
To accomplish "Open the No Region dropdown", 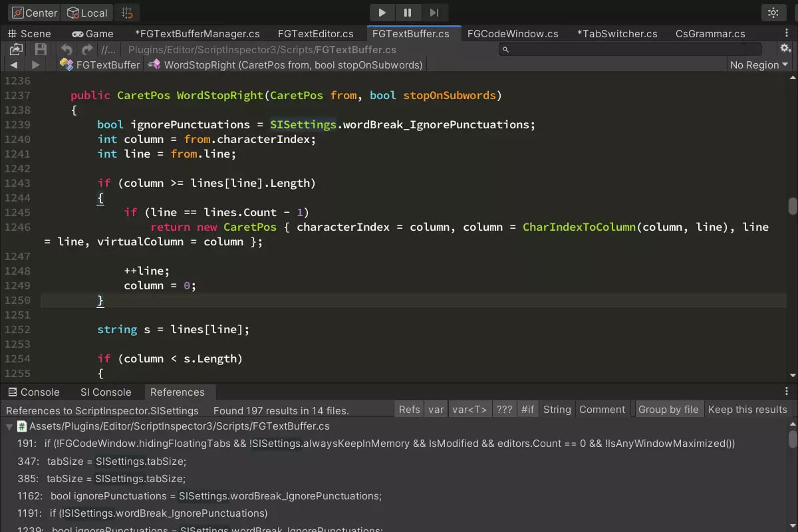I will coord(758,65).
